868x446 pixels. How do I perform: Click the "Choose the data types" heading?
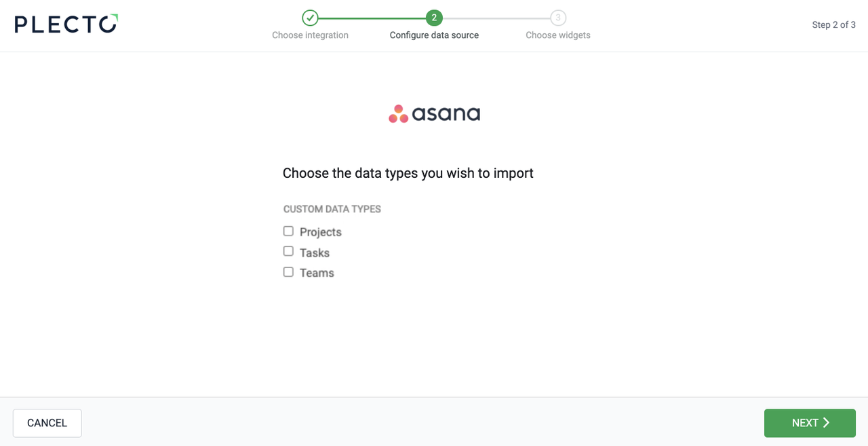408,173
